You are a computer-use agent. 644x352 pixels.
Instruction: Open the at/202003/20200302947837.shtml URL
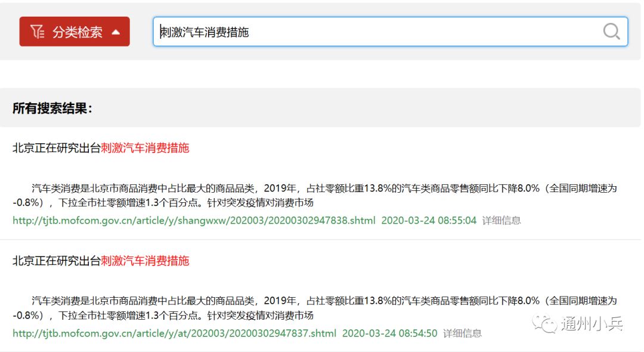pos(174,333)
